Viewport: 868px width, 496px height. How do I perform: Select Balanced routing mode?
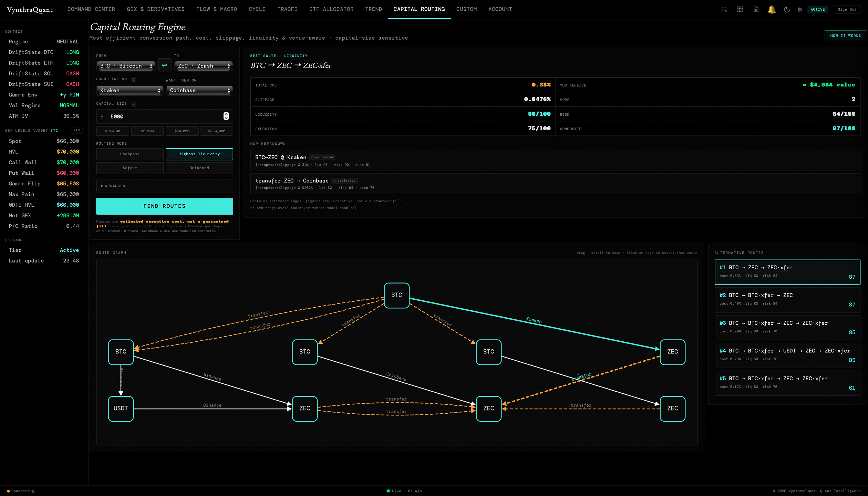199,168
